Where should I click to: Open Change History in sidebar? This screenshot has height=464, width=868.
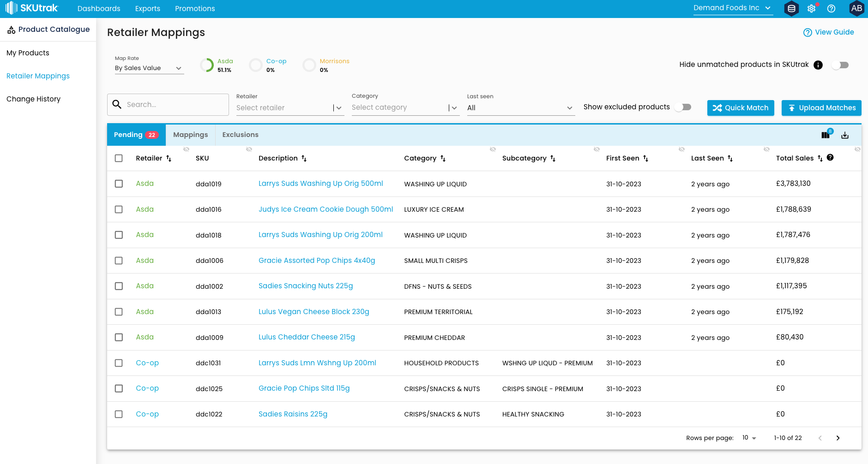click(x=33, y=99)
